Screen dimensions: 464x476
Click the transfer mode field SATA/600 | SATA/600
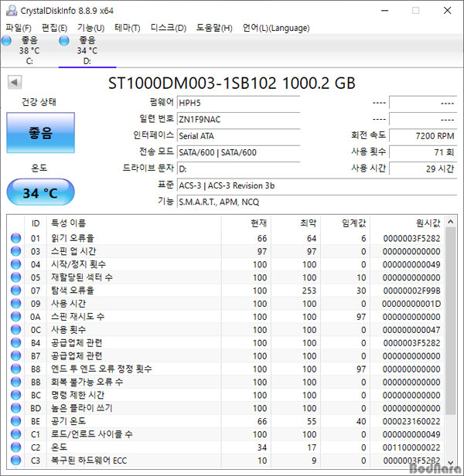[x=238, y=152]
